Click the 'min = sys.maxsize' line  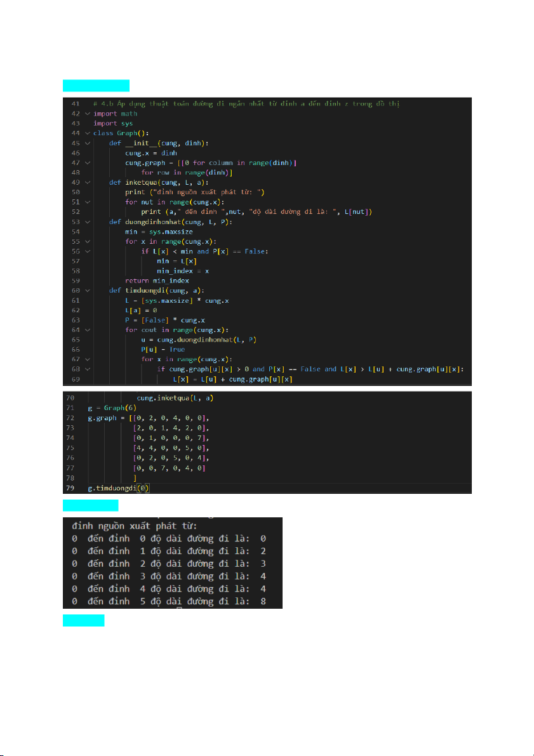click(x=159, y=232)
